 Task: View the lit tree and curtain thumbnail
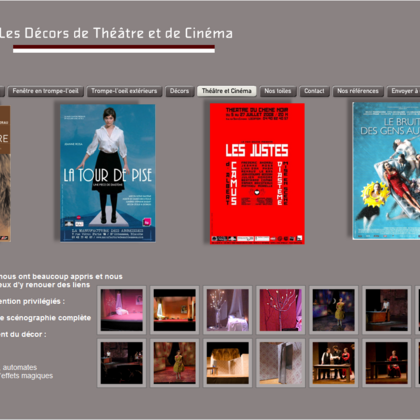pyautogui.click(x=228, y=310)
